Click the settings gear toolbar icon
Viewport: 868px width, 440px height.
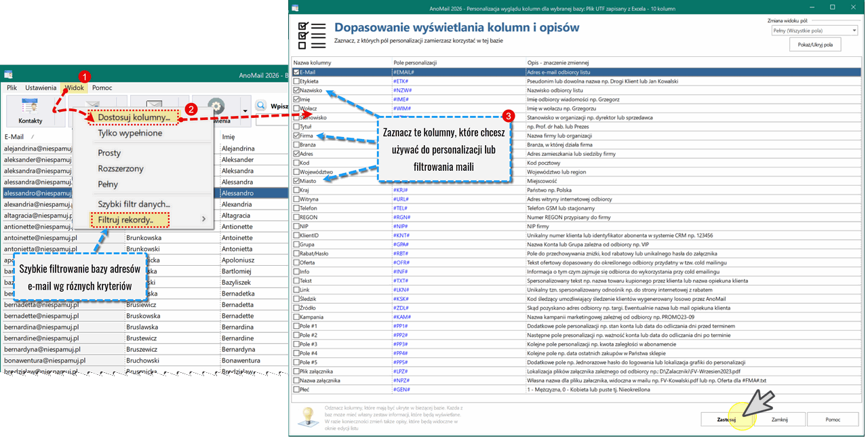point(216,107)
